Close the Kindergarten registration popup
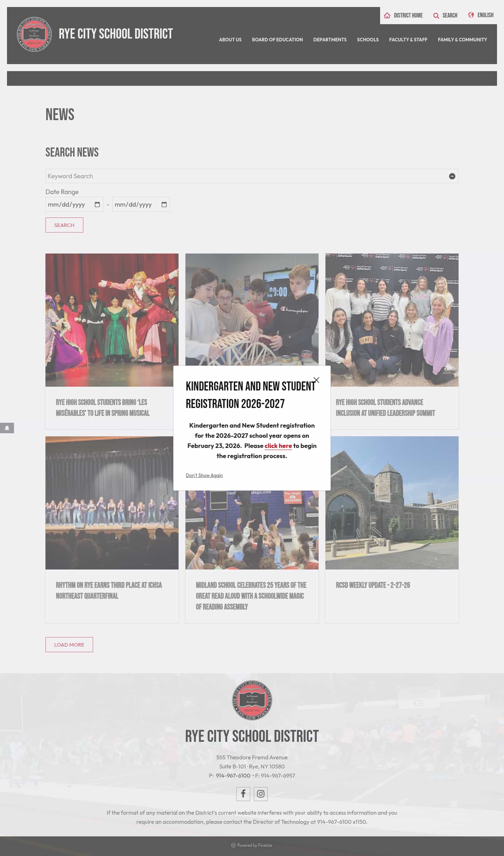Screen dimensions: 504x856 pos(316,380)
